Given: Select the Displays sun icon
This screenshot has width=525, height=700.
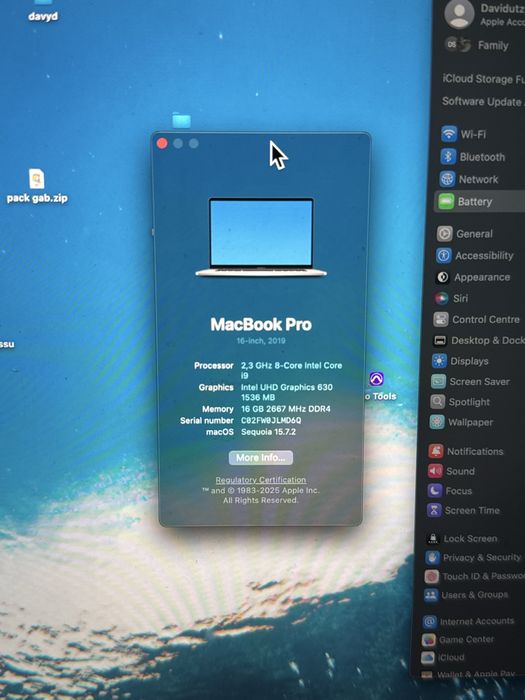Looking at the screenshot, I should (439, 361).
